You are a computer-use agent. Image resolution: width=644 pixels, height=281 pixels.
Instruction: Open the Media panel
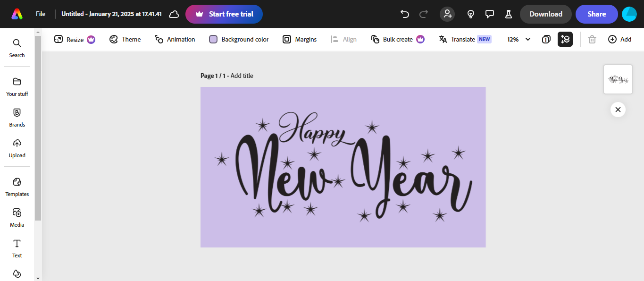pyautogui.click(x=17, y=218)
